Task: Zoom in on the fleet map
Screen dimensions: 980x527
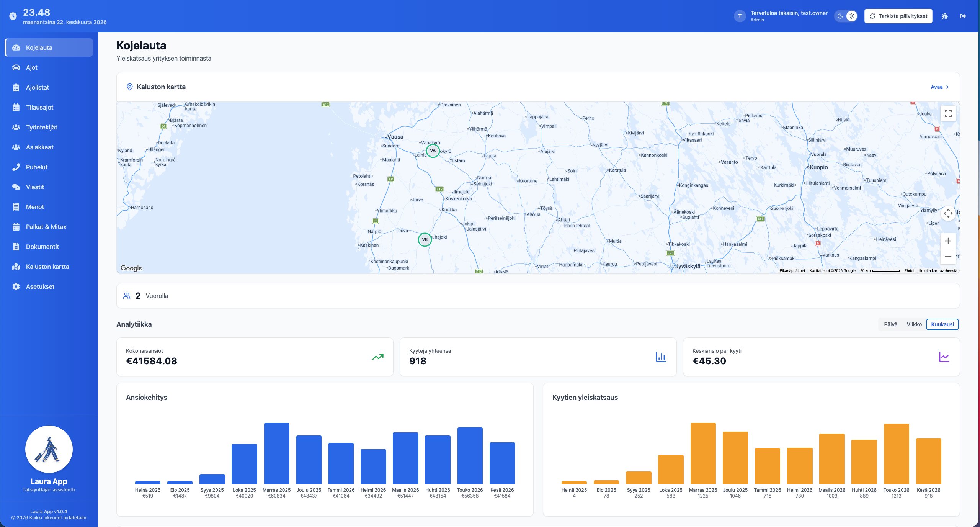Action: pyautogui.click(x=948, y=241)
